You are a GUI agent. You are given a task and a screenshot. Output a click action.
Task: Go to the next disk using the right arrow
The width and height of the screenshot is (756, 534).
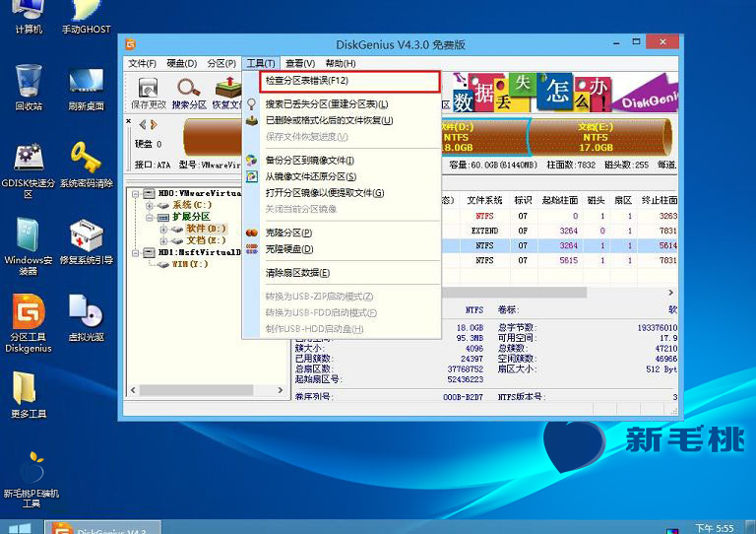click(x=154, y=125)
